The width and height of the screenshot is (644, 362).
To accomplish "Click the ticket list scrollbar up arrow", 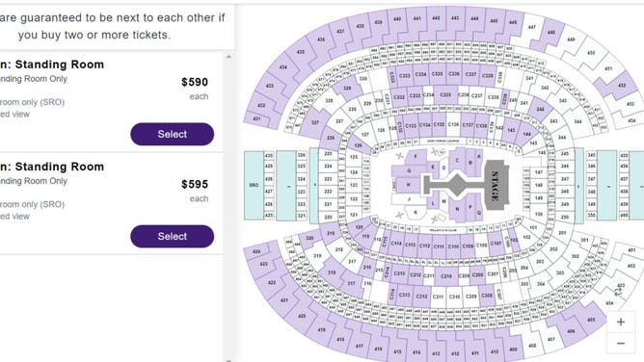I will pos(228,57).
